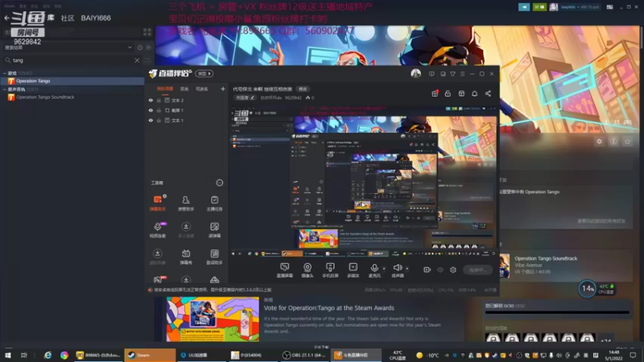Screen dimensions: 644x362
Task: Open the 弹幕秀 danmaku show tool
Action: pos(186,257)
